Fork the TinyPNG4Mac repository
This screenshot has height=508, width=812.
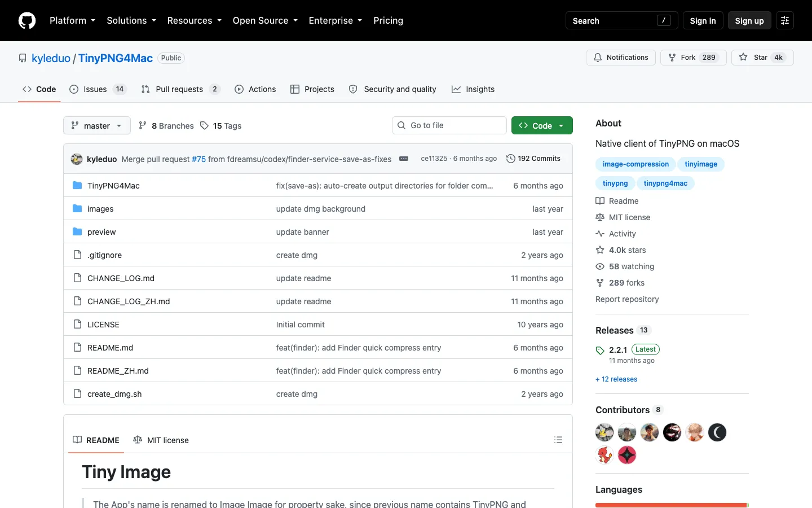693,58
